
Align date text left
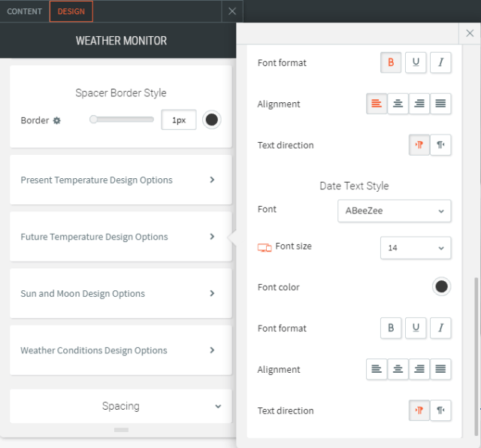377,369
